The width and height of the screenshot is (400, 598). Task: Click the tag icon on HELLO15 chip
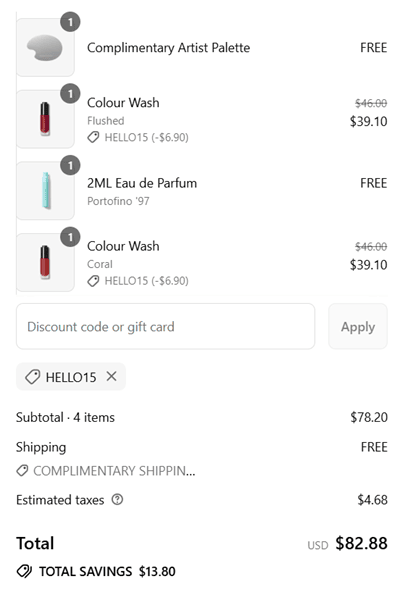[32, 377]
